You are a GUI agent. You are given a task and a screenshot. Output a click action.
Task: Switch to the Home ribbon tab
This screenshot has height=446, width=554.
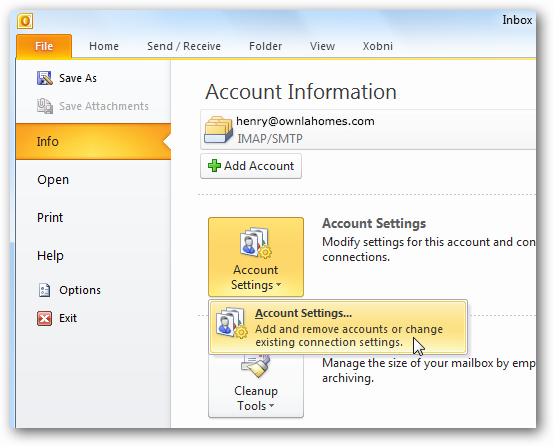click(x=104, y=46)
